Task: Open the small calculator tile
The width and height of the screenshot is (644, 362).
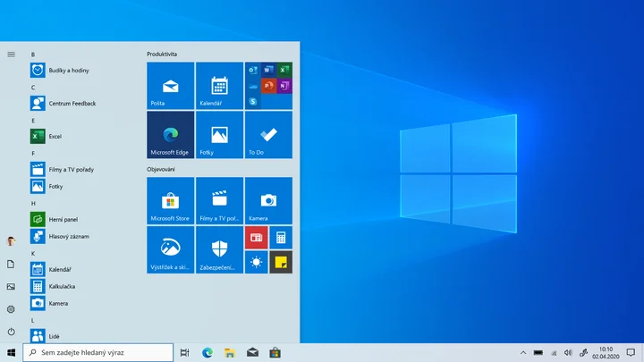Action: pos(281,238)
